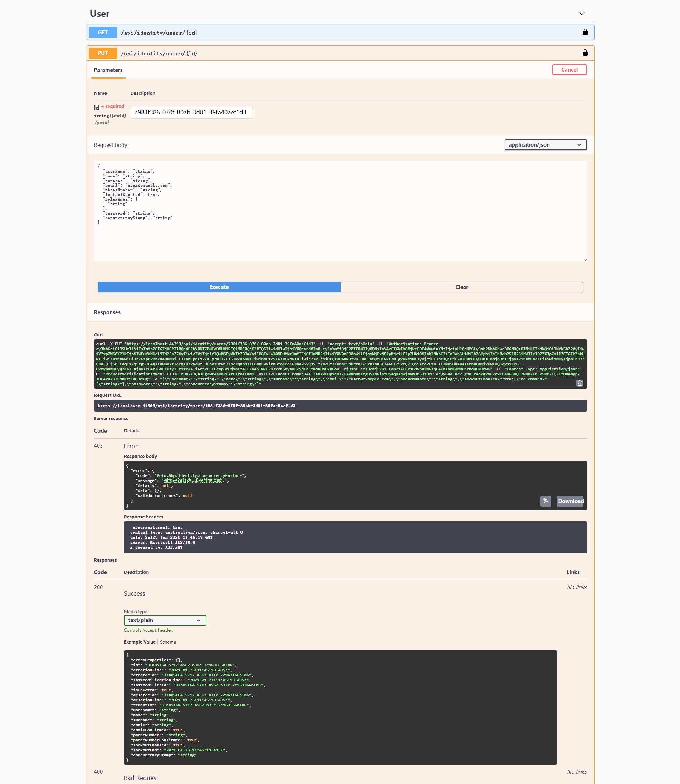Viewport: 680px width, 784px height.
Task: Open the Media type dropdown showing text/plain
Action: coord(165,620)
